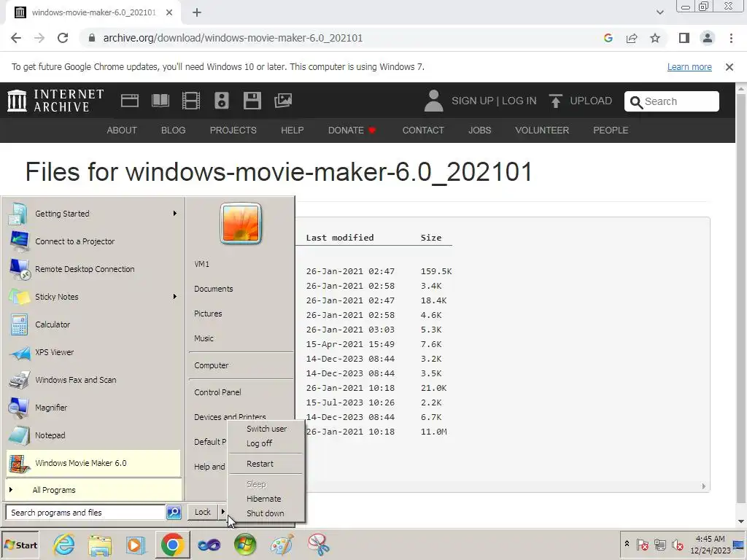Click the Internet Archive logo
This screenshot has width=747, height=560.
point(55,101)
